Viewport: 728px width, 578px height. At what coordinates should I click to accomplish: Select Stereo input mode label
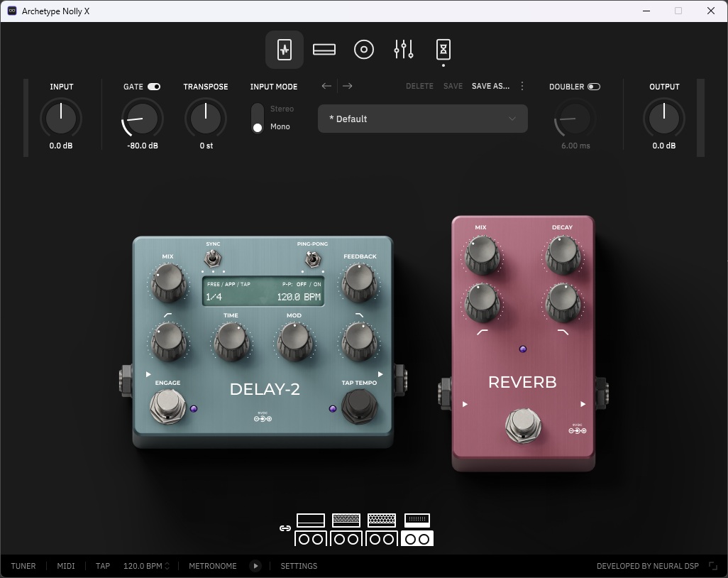(x=282, y=109)
